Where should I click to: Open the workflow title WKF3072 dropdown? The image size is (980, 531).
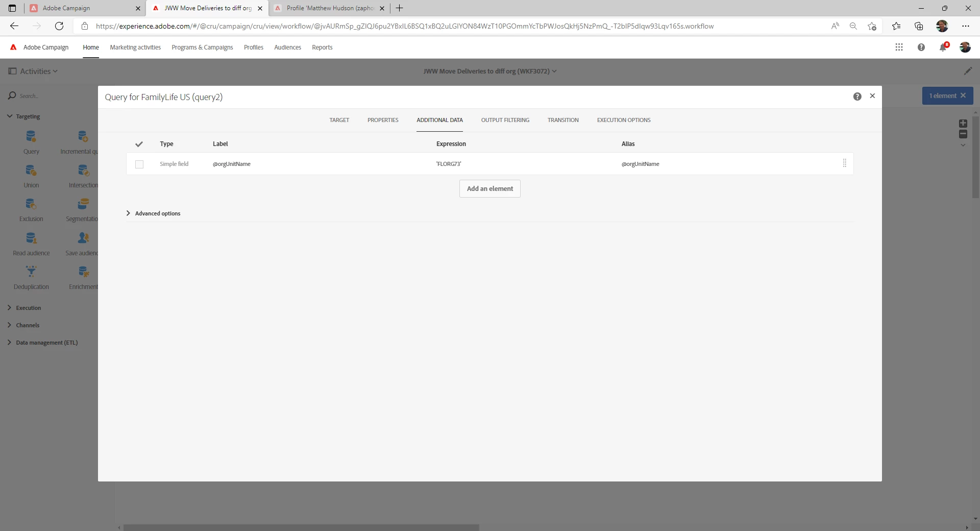click(x=490, y=71)
